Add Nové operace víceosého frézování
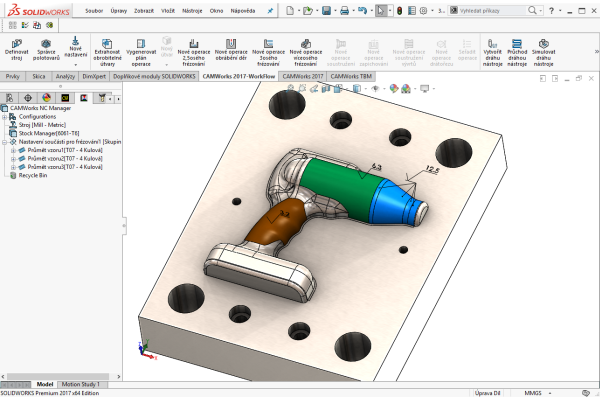The image size is (600, 397). click(306, 52)
